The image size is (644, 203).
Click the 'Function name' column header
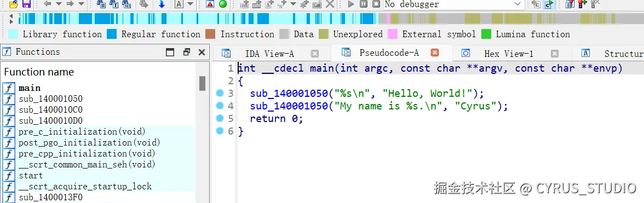(39, 72)
